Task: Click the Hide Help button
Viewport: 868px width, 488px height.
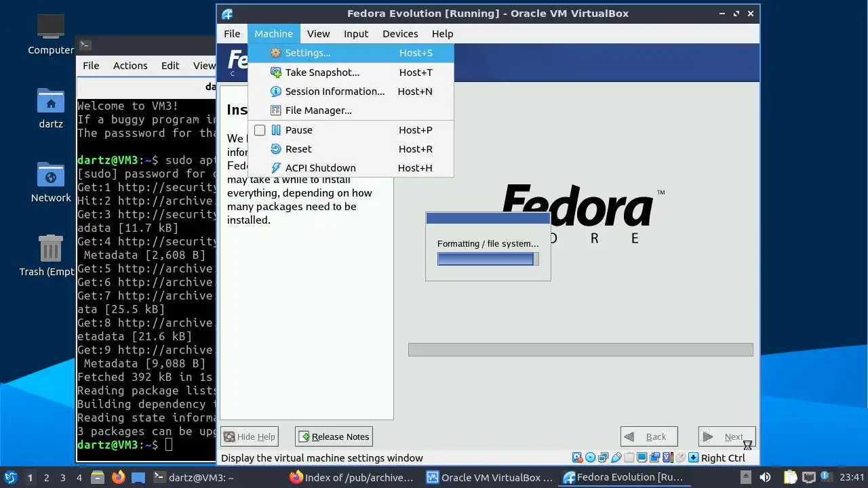Action: (250, 436)
